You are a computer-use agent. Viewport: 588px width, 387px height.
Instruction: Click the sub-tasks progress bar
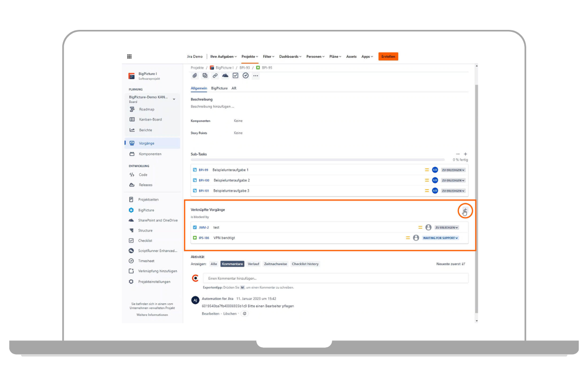318,160
